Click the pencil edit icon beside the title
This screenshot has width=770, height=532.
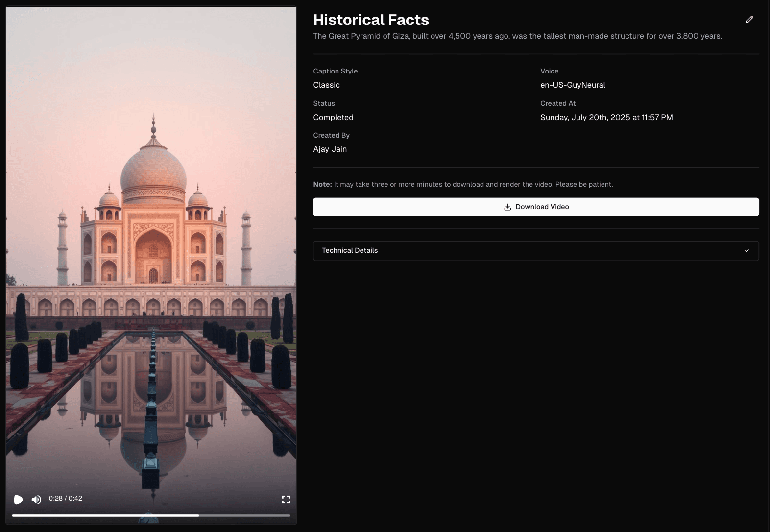pyautogui.click(x=749, y=20)
